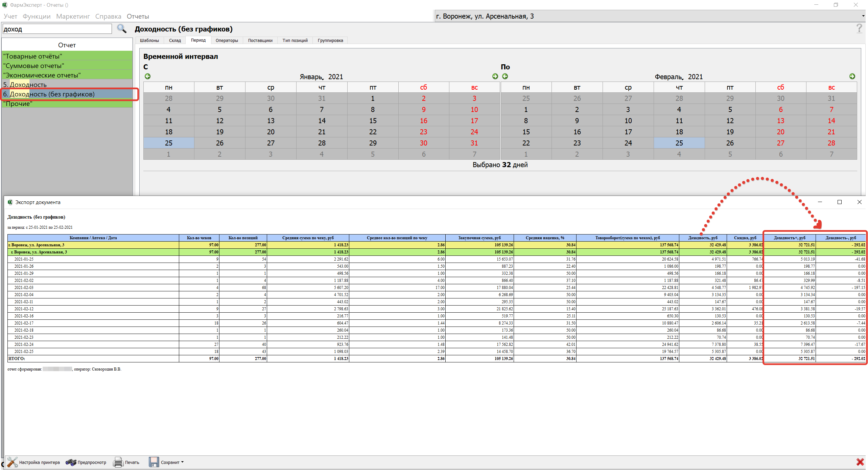
Task: Click the Print printer icon
Action: (x=118, y=462)
